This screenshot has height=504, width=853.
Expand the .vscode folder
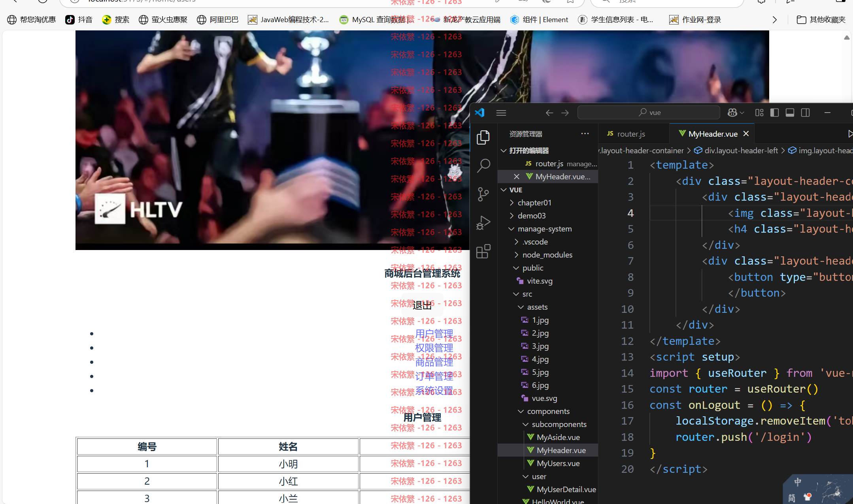(535, 242)
